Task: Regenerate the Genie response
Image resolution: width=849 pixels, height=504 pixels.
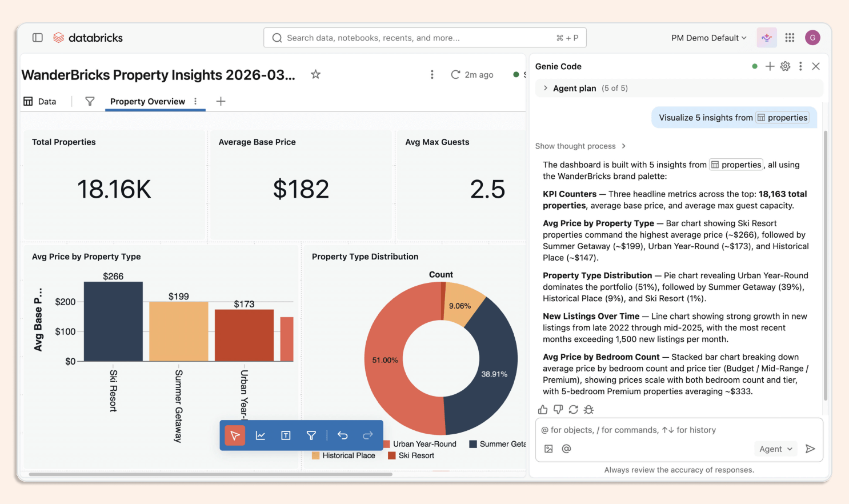Action: click(x=574, y=410)
